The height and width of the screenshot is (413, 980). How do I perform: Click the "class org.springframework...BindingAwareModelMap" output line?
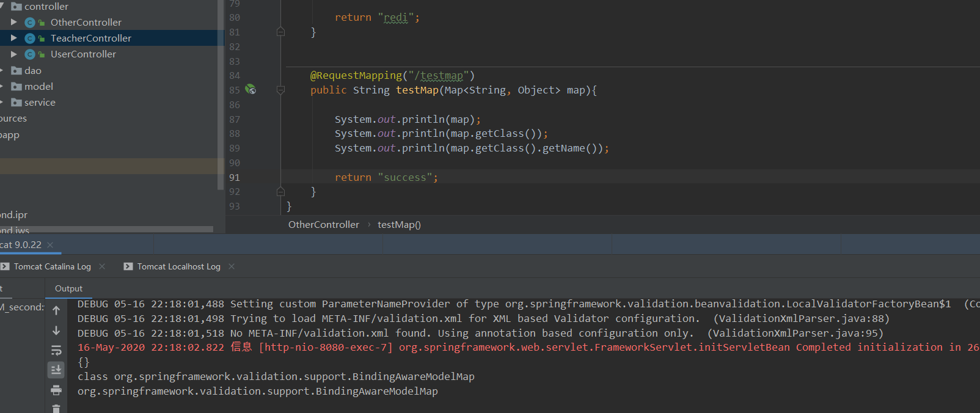click(276, 376)
